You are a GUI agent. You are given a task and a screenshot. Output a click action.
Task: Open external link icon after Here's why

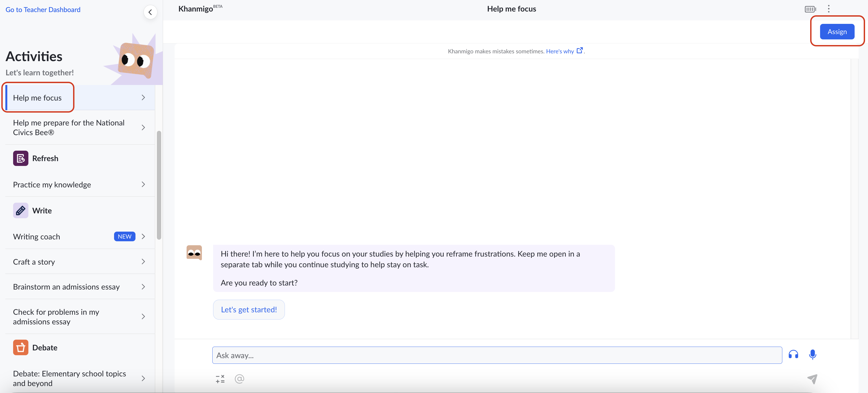(x=579, y=51)
